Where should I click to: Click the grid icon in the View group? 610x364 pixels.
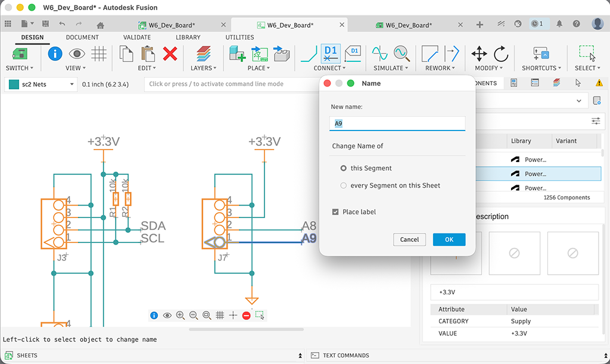(x=99, y=54)
